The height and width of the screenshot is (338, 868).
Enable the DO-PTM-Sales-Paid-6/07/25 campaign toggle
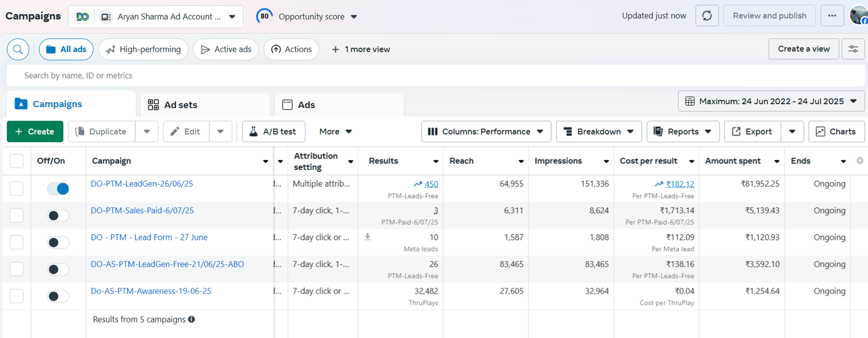pyautogui.click(x=58, y=216)
